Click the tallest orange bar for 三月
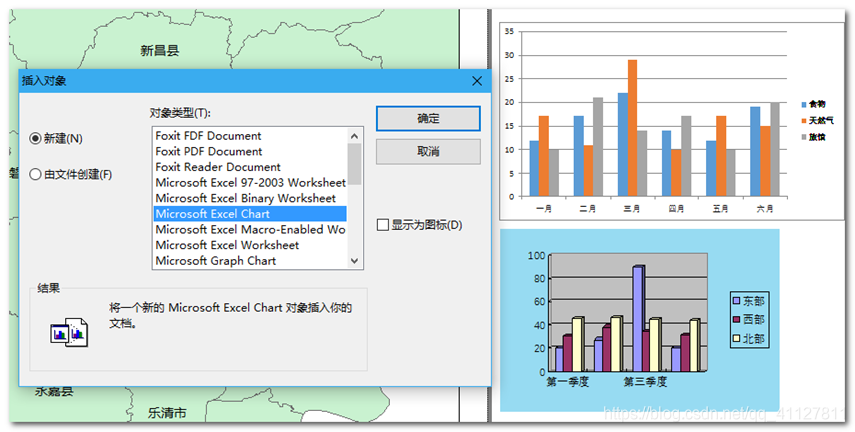This screenshot has height=432, width=855. click(632, 128)
